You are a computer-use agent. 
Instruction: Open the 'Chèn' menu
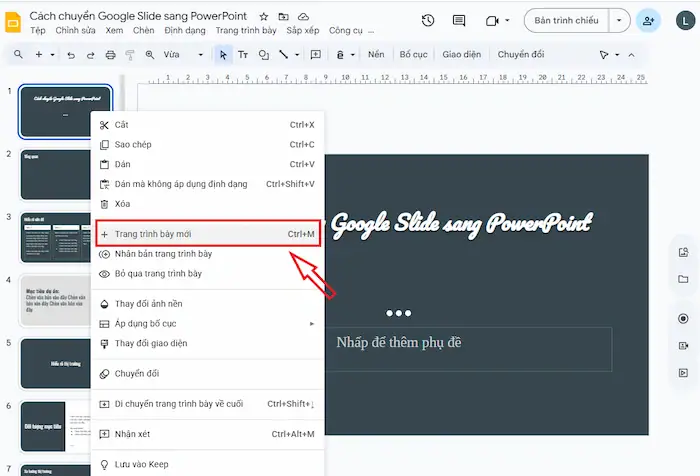(x=141, y=31)
